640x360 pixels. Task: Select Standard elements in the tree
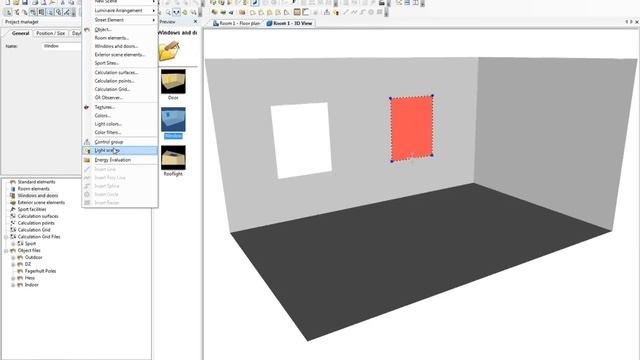(x=36, y=182)
